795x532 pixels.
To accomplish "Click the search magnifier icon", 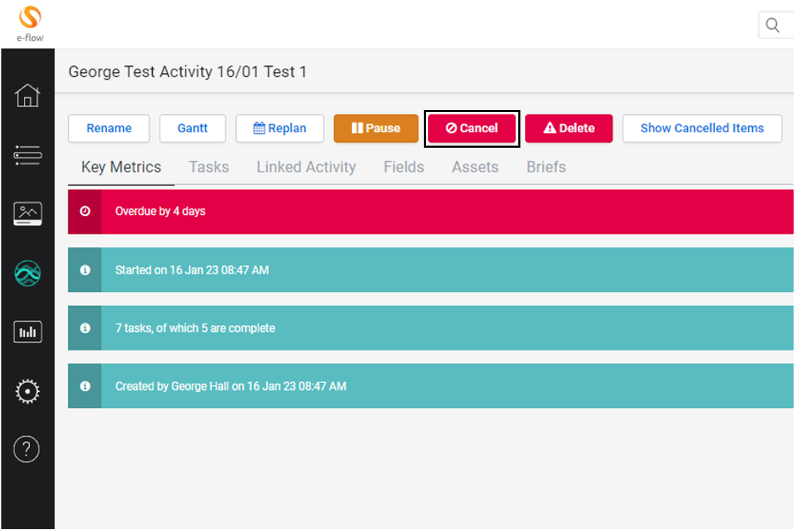I will (773, 26).
